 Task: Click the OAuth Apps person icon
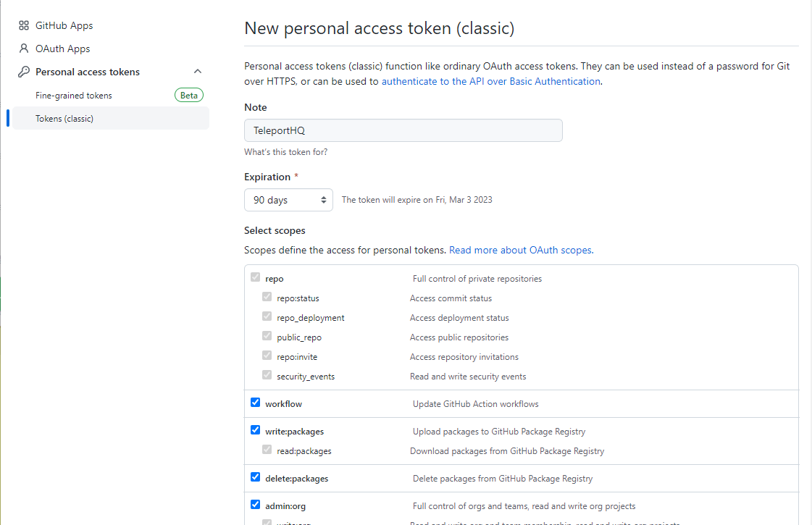[x=24, y=48]
